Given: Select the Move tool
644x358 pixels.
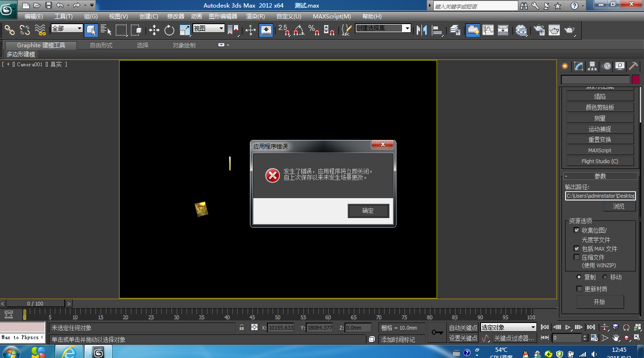Looking at the screenshot, I should tap(154, 30).
